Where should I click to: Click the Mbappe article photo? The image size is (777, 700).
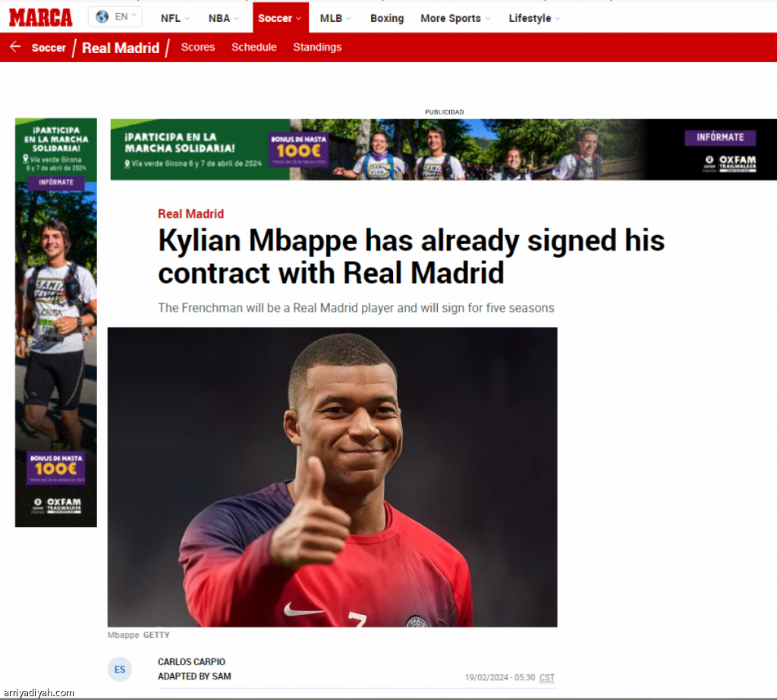point(332,477)
